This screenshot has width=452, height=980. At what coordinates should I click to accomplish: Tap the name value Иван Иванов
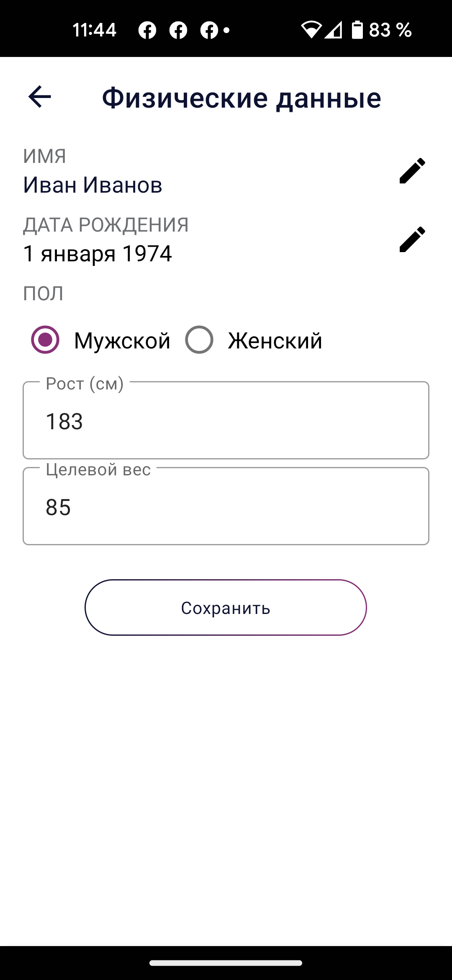[x=92, y=185]
